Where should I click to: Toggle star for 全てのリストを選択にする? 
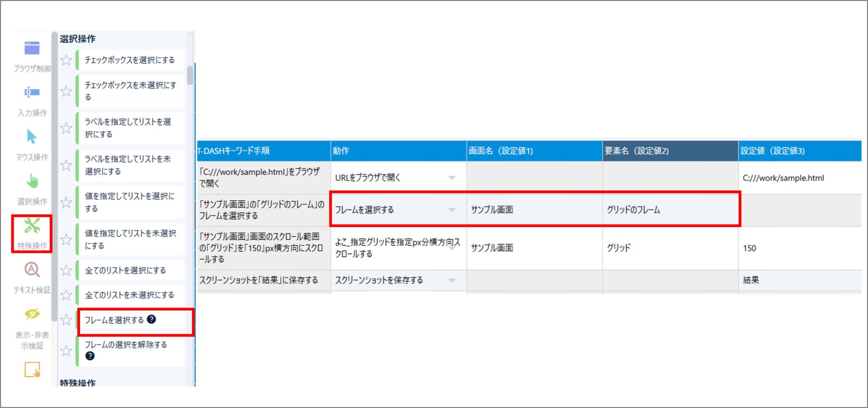click(66, 270)
